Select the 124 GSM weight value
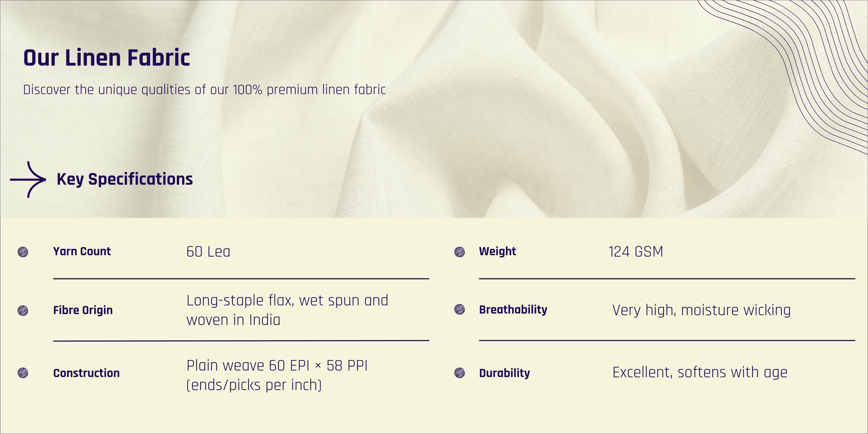Image resolution: width=868 pixels, height=434 pixels. [x=636, y=252]
